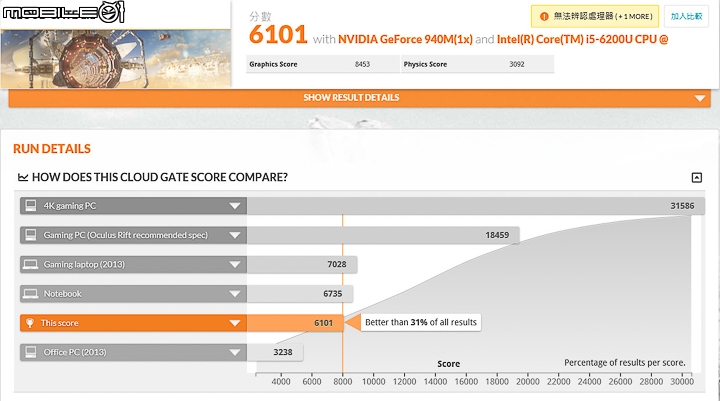This screenshot has height=401, width=720.
Task: Expand the Gaming PC (Oculus Rift) dropdown arrow
Action: pyautogui.click(x=235, y=235)
